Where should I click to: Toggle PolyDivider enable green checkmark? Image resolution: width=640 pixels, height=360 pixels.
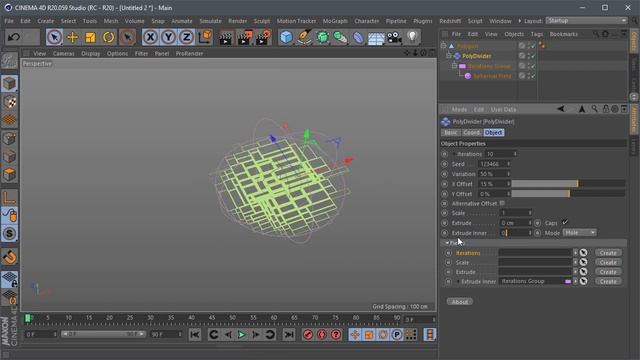tap(533, 56)
